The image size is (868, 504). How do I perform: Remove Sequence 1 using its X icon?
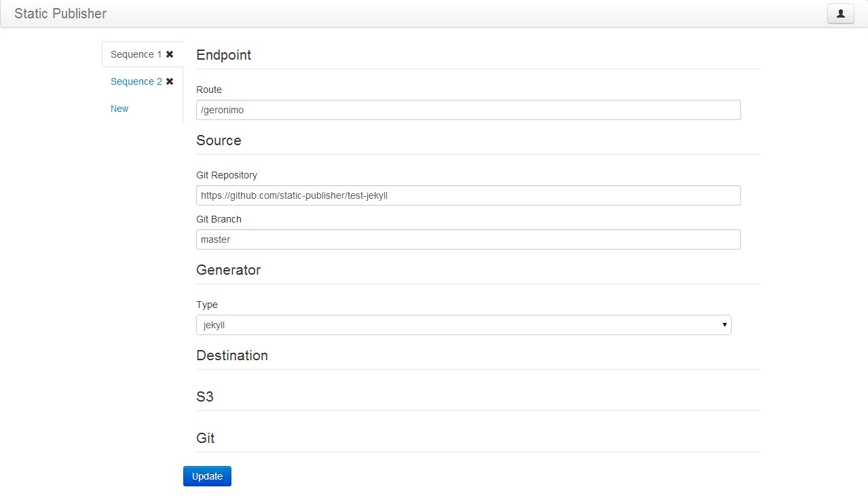pos(169,54)
